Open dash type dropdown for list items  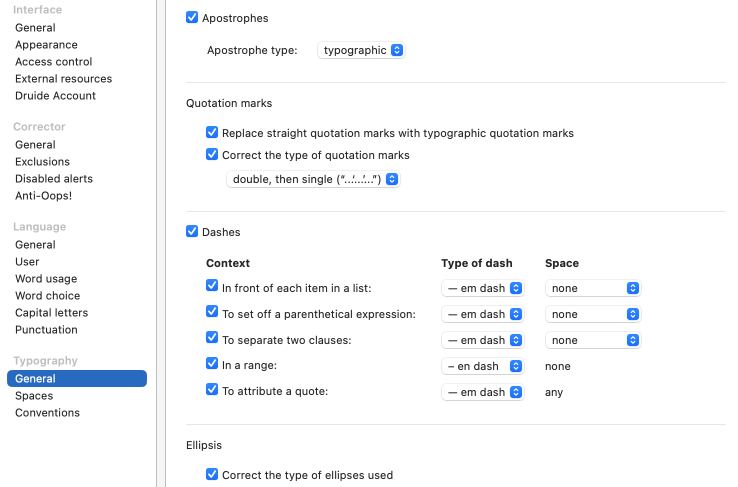click(482, 288)
